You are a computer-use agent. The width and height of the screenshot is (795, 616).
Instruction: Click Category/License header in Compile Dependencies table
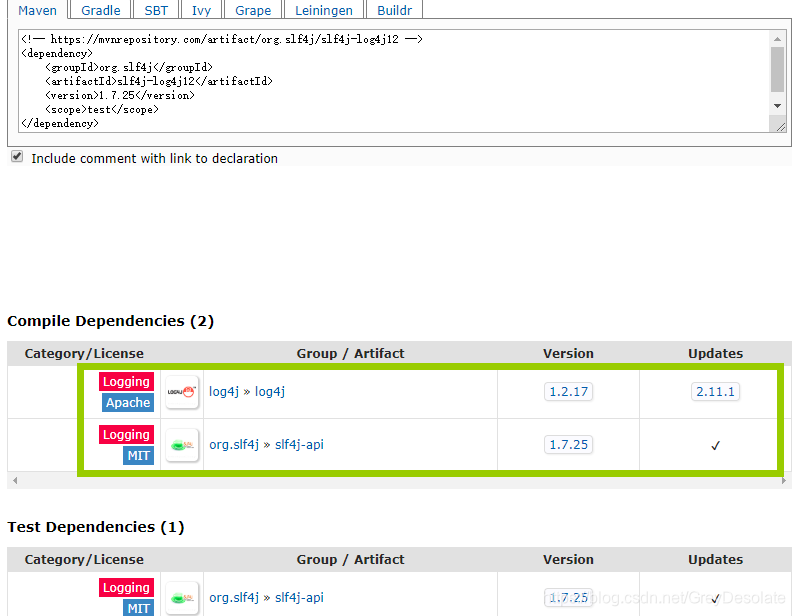click(x=84, y=353)
